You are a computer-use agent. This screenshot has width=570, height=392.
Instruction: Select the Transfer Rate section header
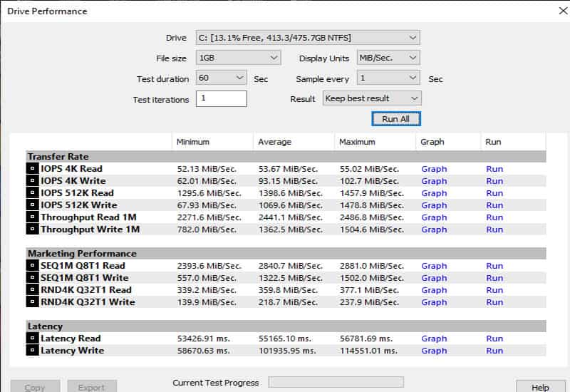click(x=286, y=157)
